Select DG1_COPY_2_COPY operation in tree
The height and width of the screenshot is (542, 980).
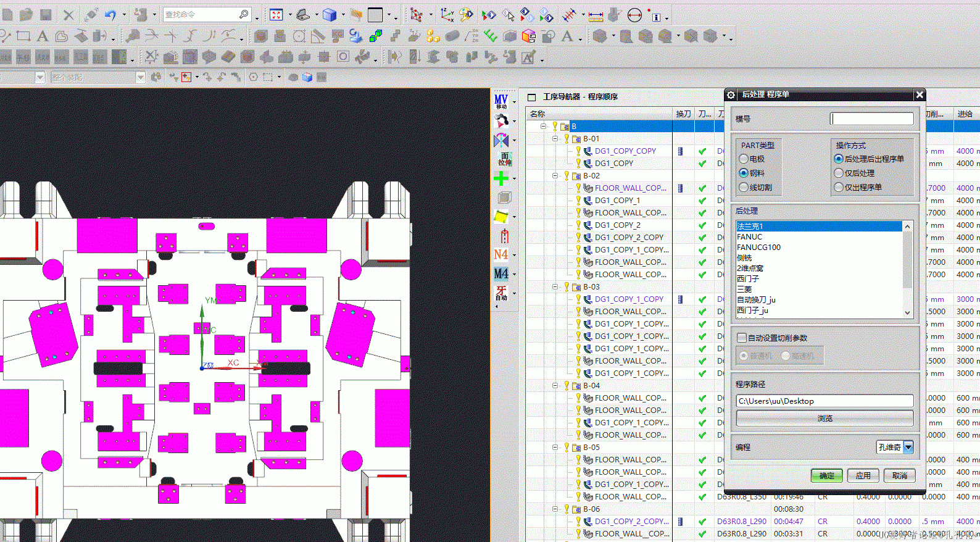tap(629, 237)
